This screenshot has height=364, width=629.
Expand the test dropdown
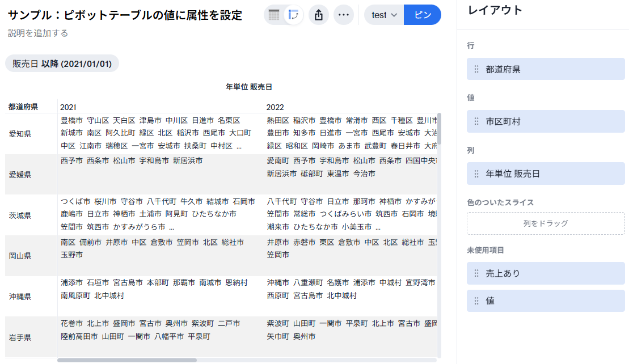point(384,15)
